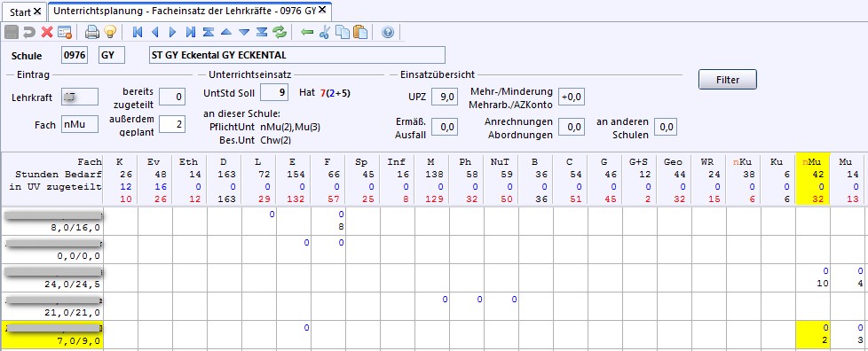The width and height of the screenshot is (868, 351).
Task: Click the grey save disk icon
Action: pyautogui.click(x=11, y=32)
